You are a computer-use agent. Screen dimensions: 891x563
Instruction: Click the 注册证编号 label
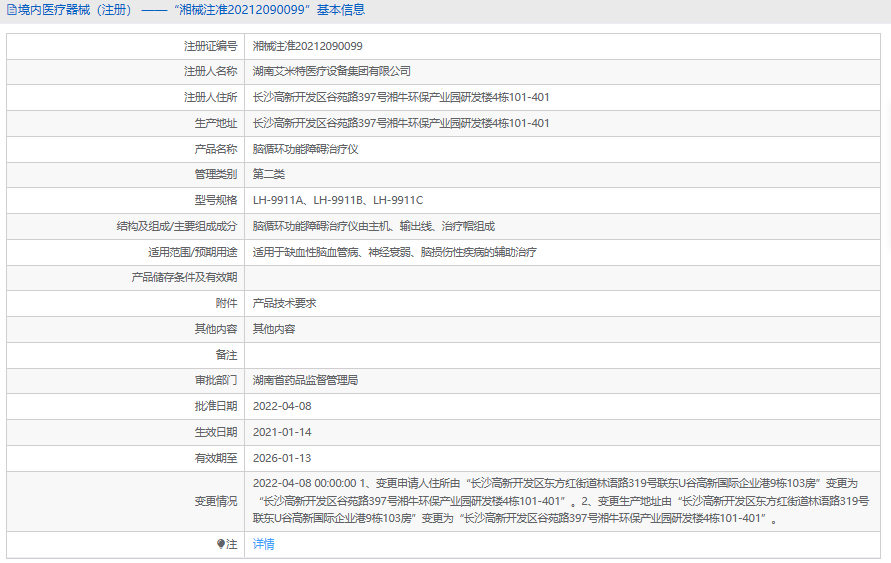click(210, 46)
